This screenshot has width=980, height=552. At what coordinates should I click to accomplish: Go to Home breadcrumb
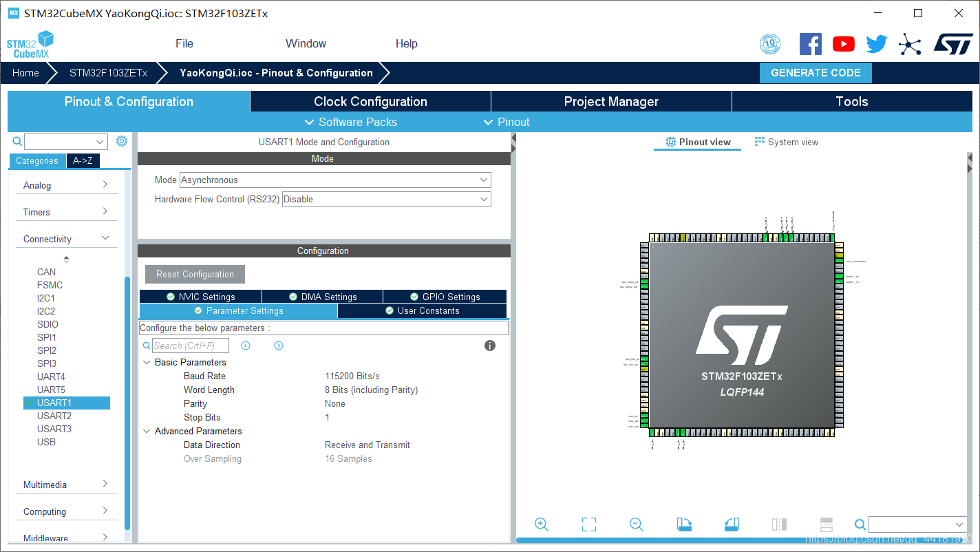pyautogui.click(x=25, y=72)
